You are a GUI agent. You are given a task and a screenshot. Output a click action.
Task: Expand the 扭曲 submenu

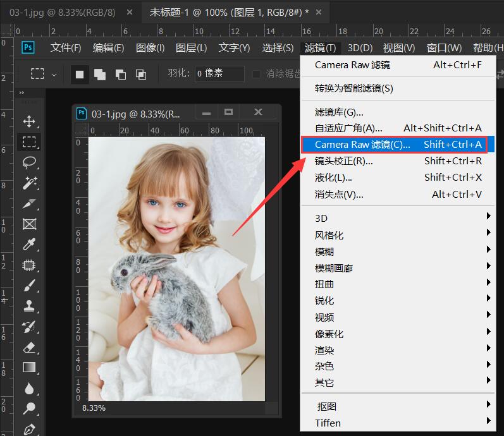coord(398,284)
